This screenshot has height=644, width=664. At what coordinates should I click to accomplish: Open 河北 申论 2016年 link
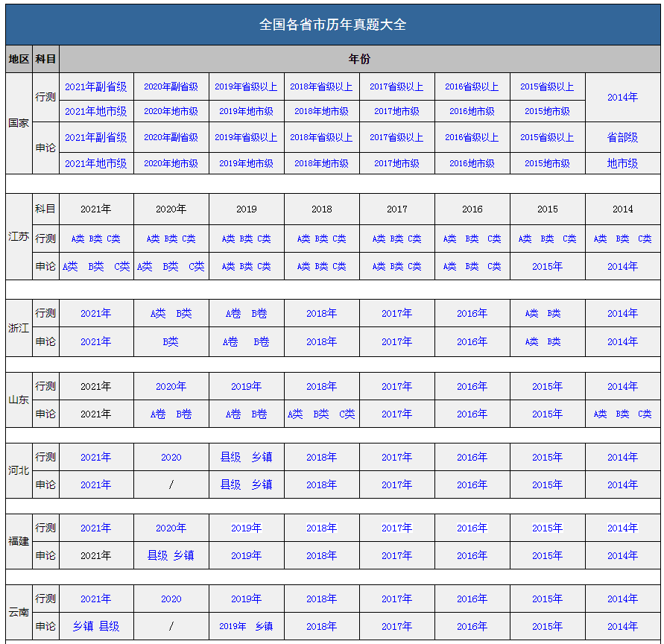pos(472,484)
